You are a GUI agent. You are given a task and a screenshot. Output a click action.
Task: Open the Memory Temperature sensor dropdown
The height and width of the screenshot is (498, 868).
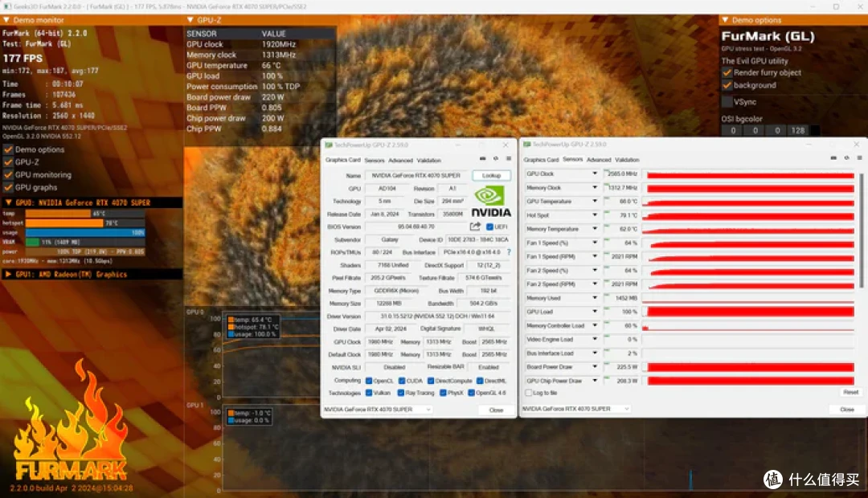595,229
